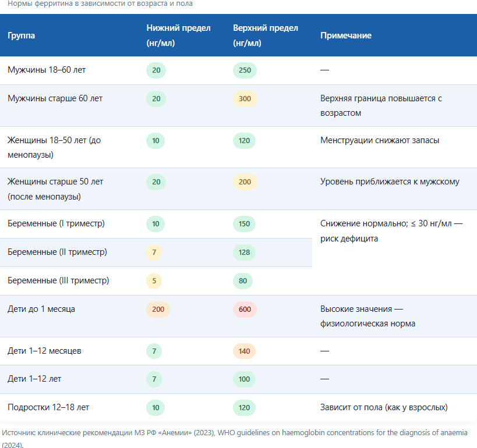Screen dimensions: 477x448
Task: Click the 'Беременные (I триместр)' row label
Action: pos(56,223)
